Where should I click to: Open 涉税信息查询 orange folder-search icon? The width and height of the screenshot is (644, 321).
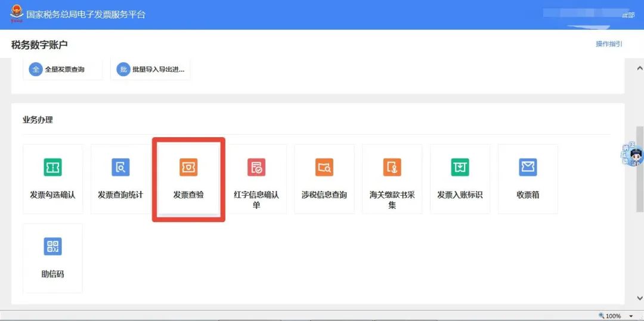[324, 167]
